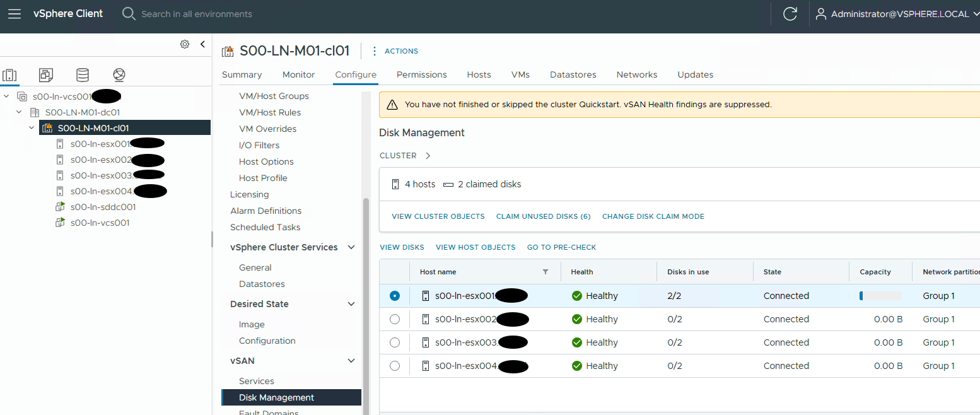Click the search magnifier icon
The width and height of the screenshot is (980, 415).
pyautogui.click(x=129, y=14)
